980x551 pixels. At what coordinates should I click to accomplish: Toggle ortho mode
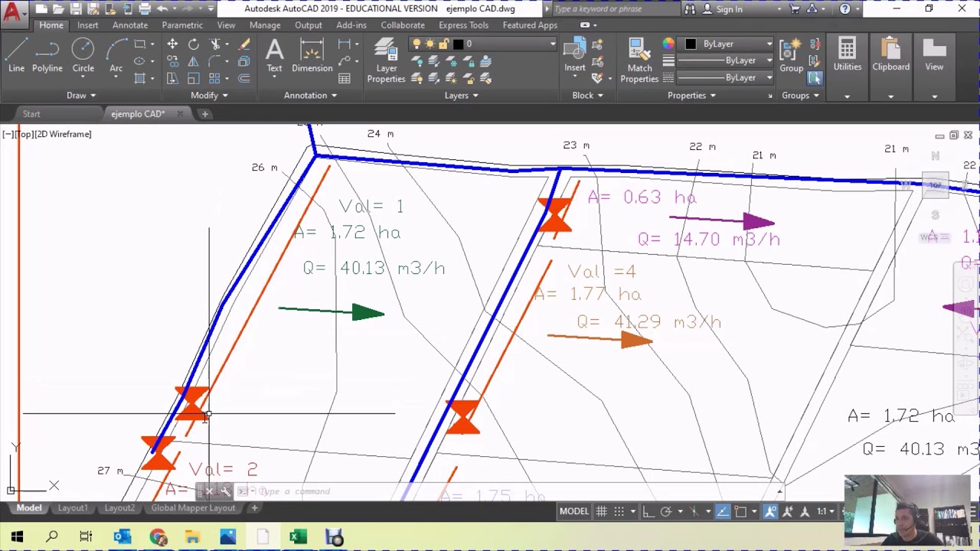[x=648, y=511]
